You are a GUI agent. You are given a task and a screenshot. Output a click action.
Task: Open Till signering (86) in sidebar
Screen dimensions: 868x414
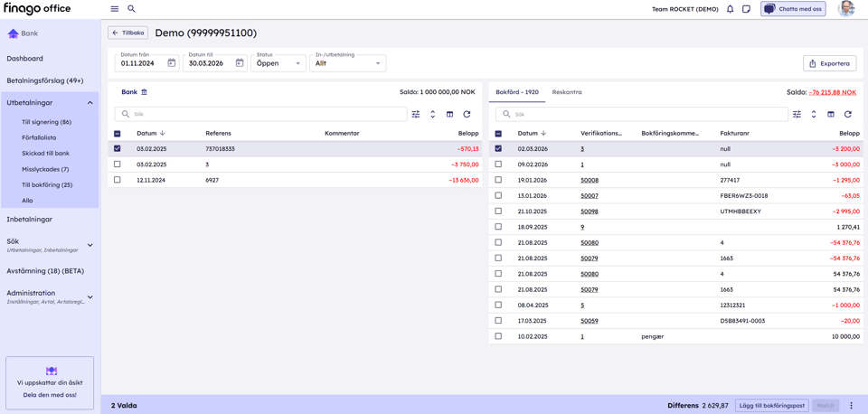click(x=46, y=122)
